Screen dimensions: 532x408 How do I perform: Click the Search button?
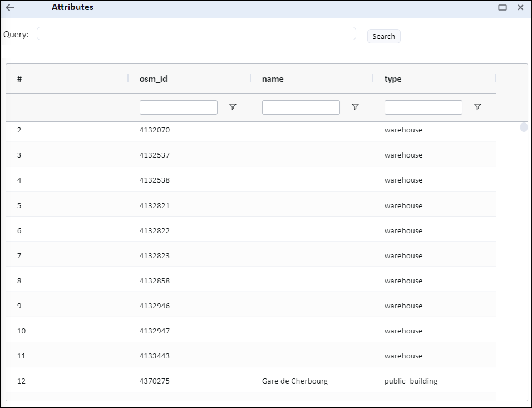(x=383, y=37)
